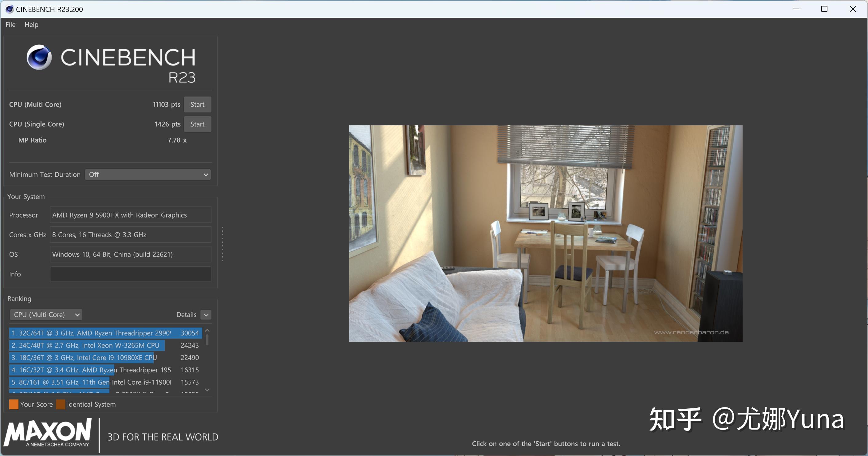Viewport: 868px width, 456px height.
Task: Open the Help menu
Action: pos(31,25)
